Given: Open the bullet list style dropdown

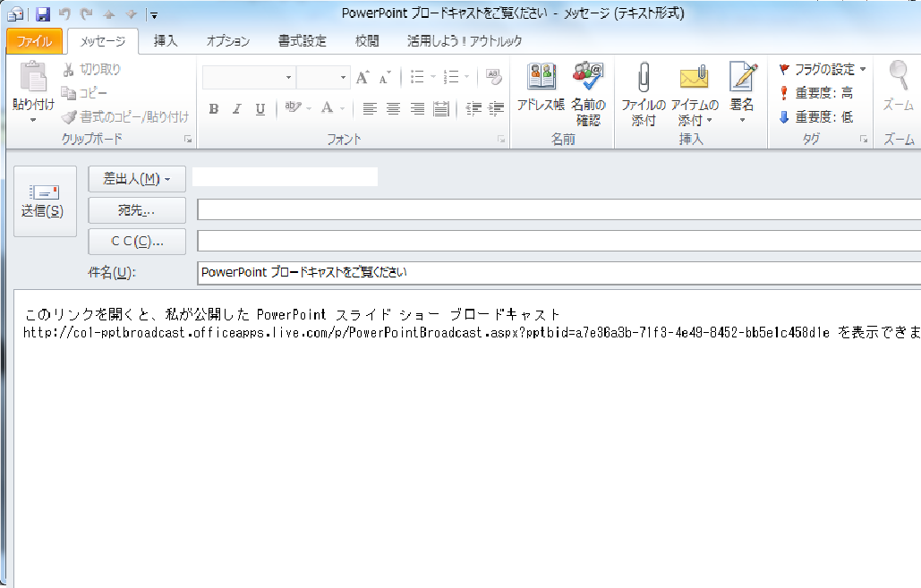Looking at the screenshot, I should click(433, 77).
